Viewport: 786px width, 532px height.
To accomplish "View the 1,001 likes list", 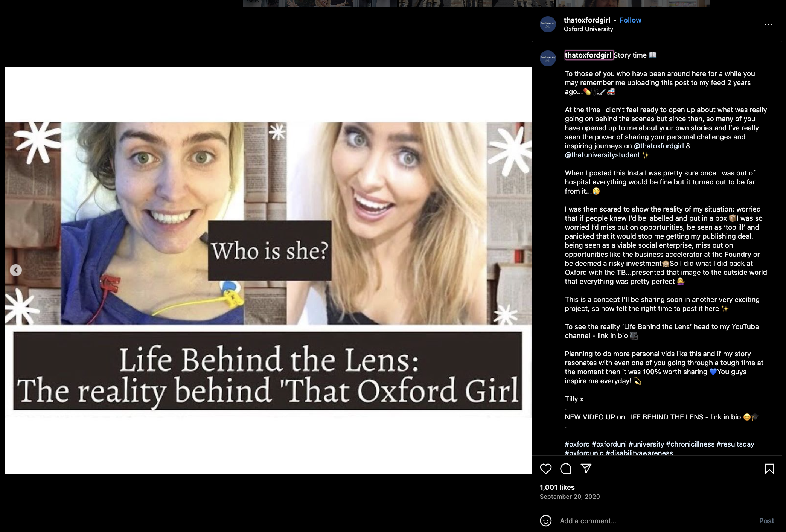I will [x=557, y=488].
